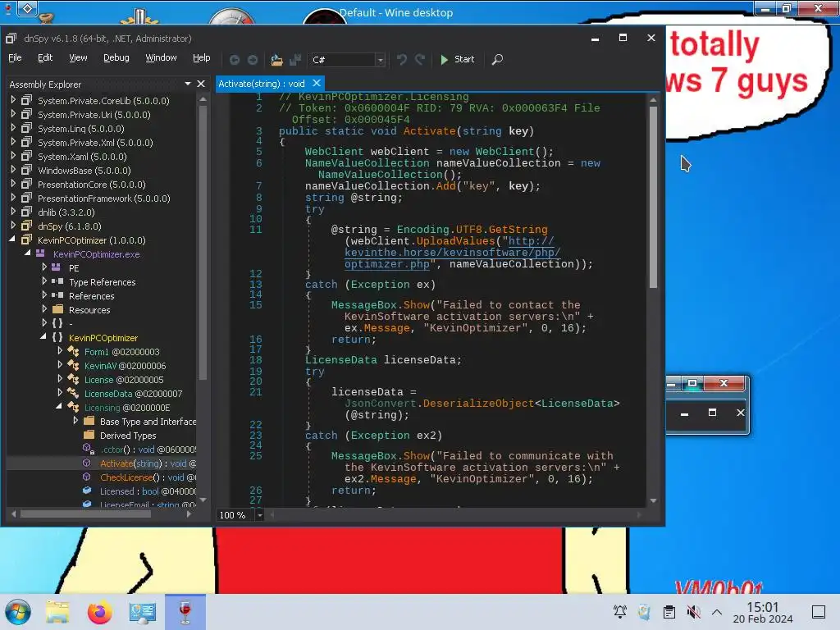Select the Activate(string) : void tab
The height and width of the screenshot is (630, 840).
point(262,84)
